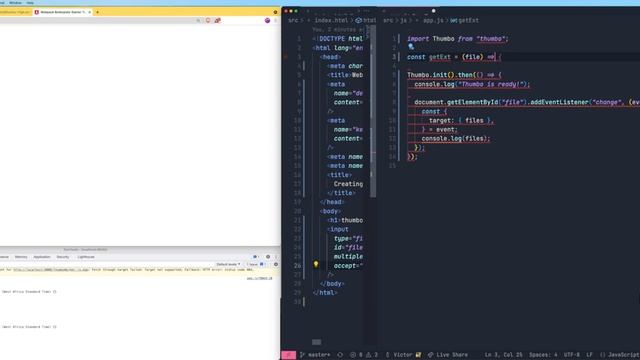Click the LF end-of-line indicator
The height and width of the screenshot is (360, 640).
589,355
